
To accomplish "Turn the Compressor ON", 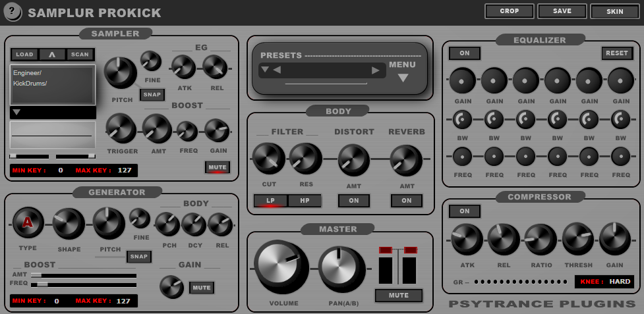I will (x=465, y=211).
